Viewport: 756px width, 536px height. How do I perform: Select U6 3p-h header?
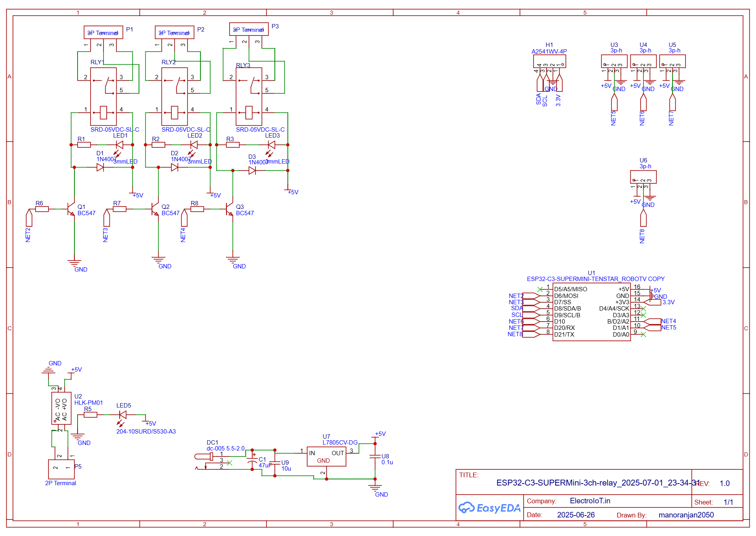(643, 177)
